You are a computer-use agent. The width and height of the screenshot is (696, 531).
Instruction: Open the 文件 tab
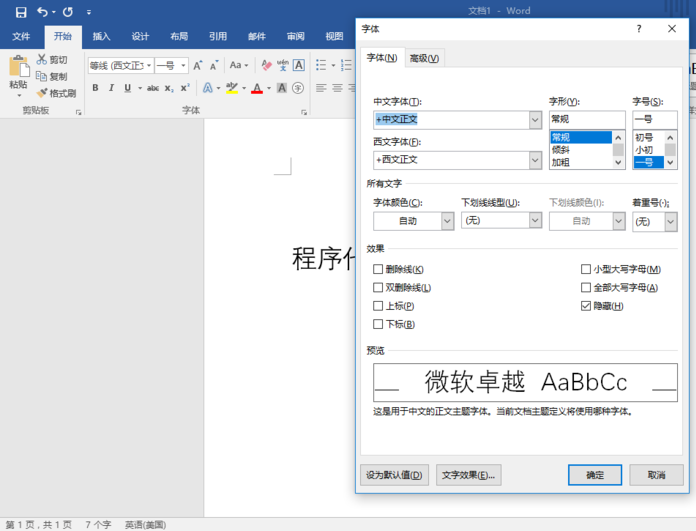tap(21, 36)
